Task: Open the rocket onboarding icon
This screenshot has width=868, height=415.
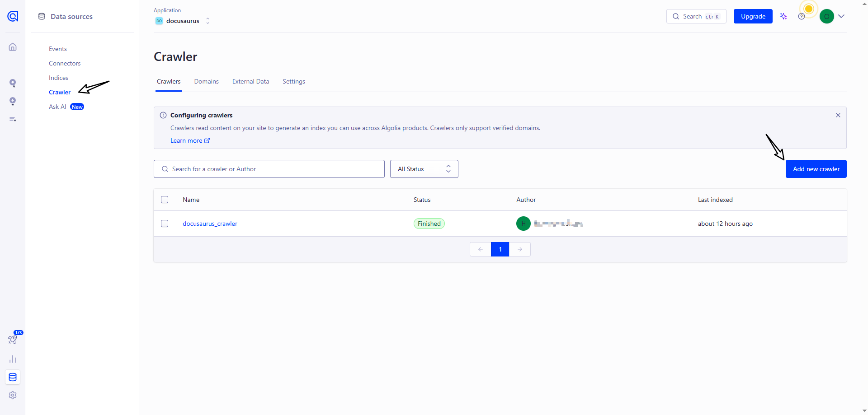Action: coord(13,340)
